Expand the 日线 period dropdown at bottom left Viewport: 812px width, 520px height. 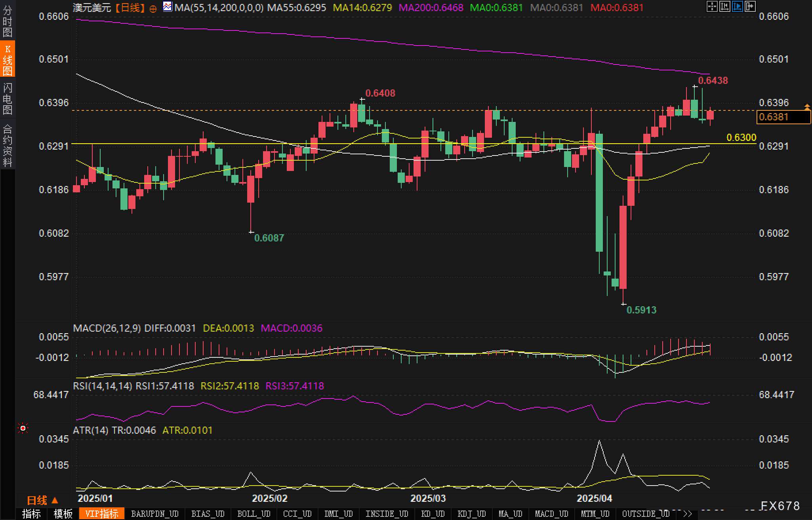point(43,500)
